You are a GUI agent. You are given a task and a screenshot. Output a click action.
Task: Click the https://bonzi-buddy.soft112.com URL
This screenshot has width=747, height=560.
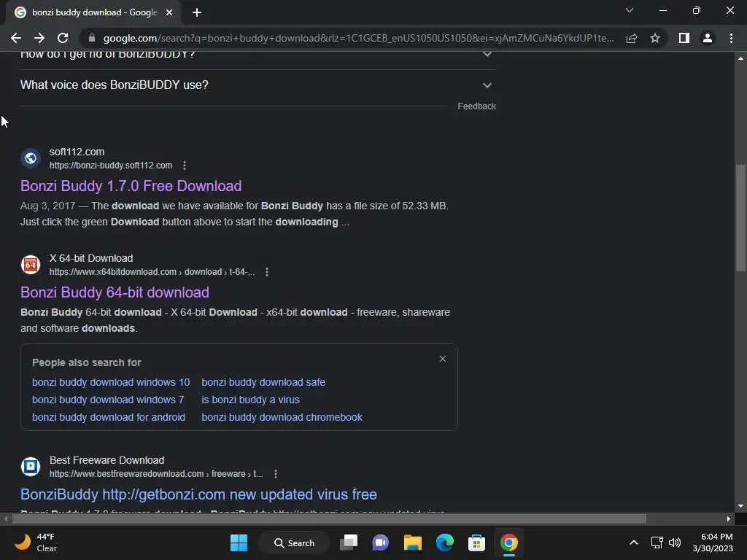pyautogui.click(x=111, y=166)
